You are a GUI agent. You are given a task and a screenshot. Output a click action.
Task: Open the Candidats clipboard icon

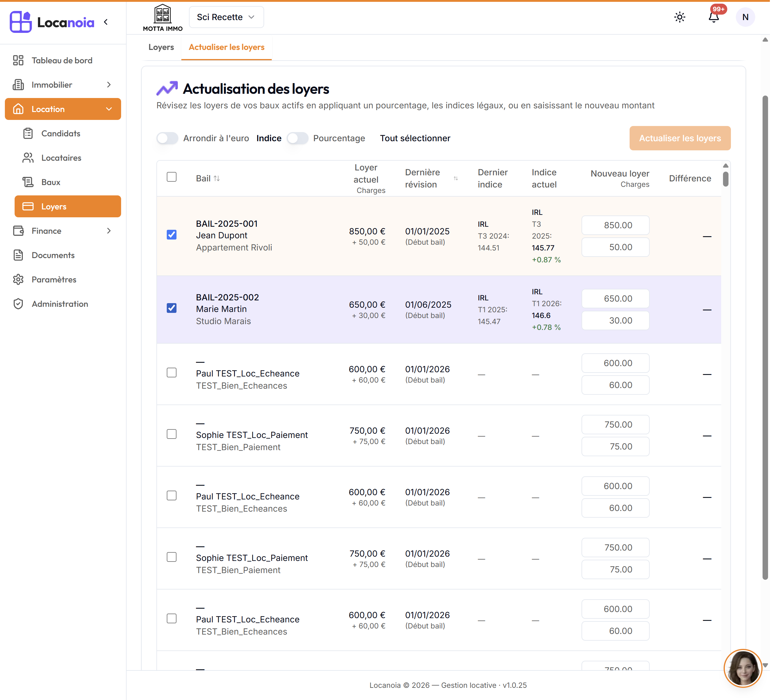[x=28, y=134]
